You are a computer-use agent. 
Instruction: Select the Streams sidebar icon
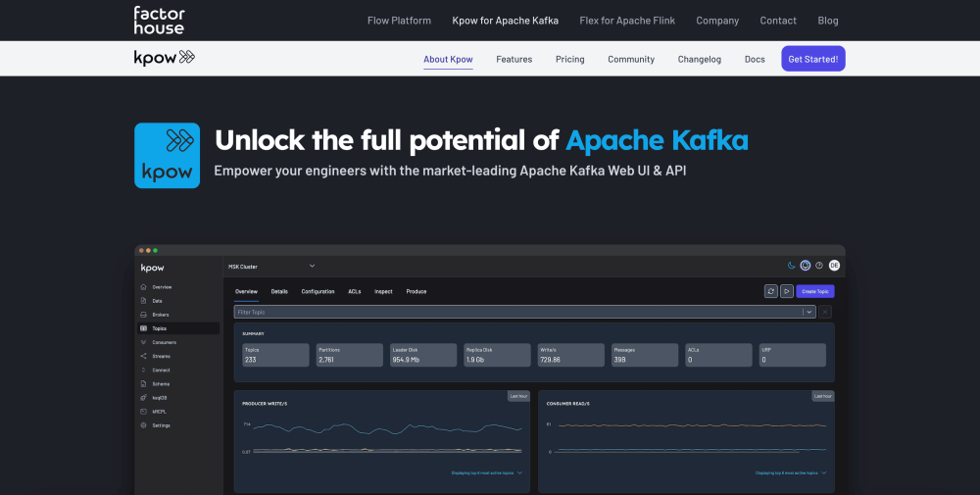click(x=144, y=356)
